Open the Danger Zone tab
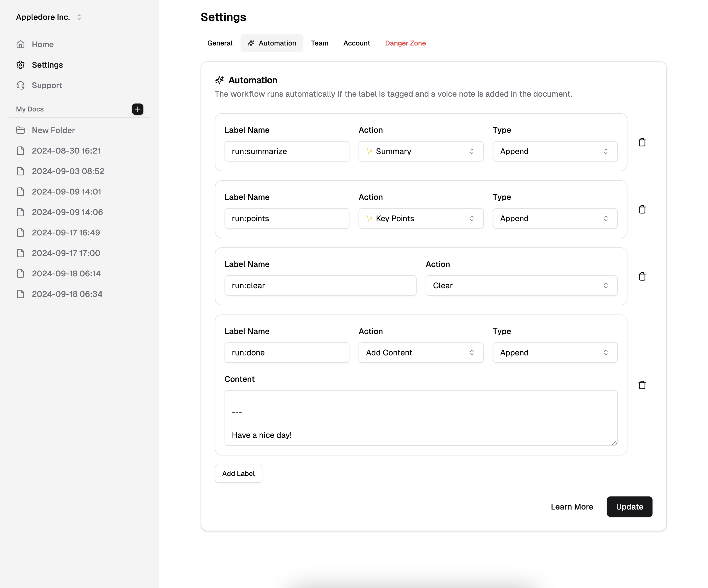708x588 pixels. point(405,43)
